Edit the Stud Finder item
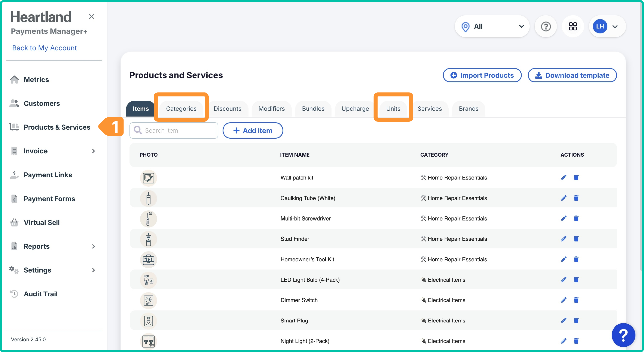644x352 pixels. [564, 239]
